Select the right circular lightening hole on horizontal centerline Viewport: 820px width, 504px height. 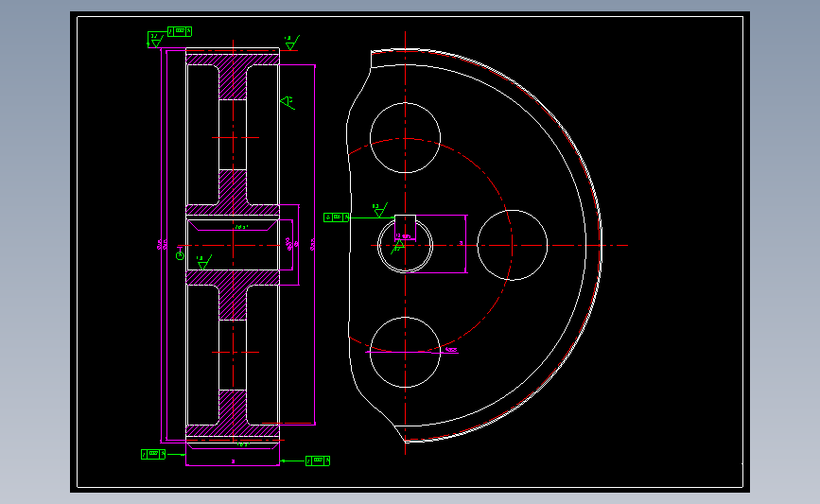[x=513, y=245]
